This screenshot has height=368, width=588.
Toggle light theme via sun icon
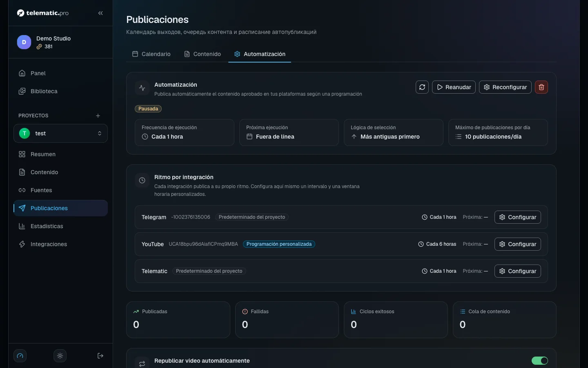point(60,356)
